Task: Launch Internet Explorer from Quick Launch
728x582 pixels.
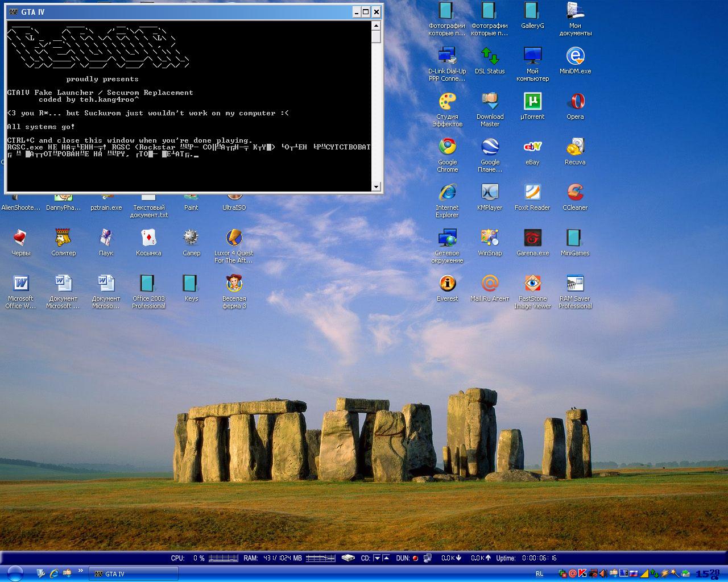Action: click(x=54, y=574)
